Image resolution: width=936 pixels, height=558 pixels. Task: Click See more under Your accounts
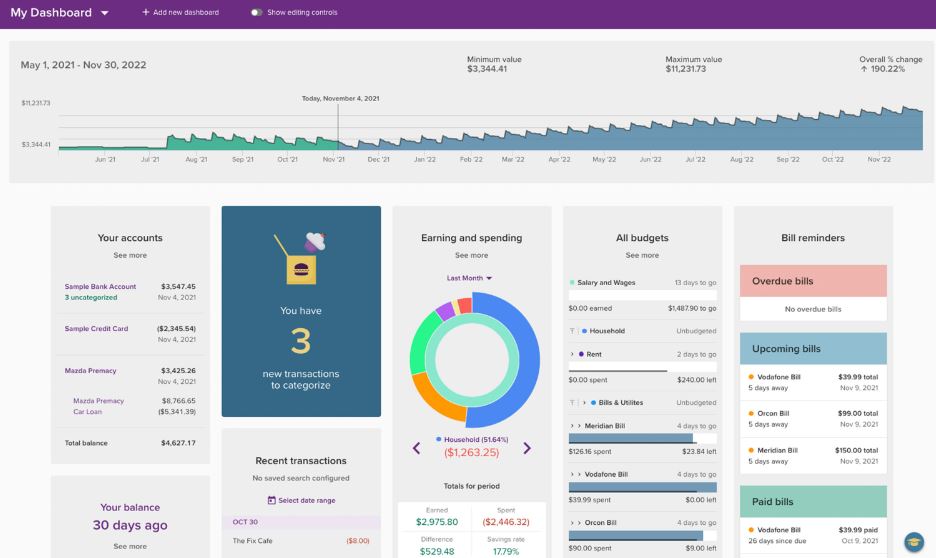[x=130, y=255]
